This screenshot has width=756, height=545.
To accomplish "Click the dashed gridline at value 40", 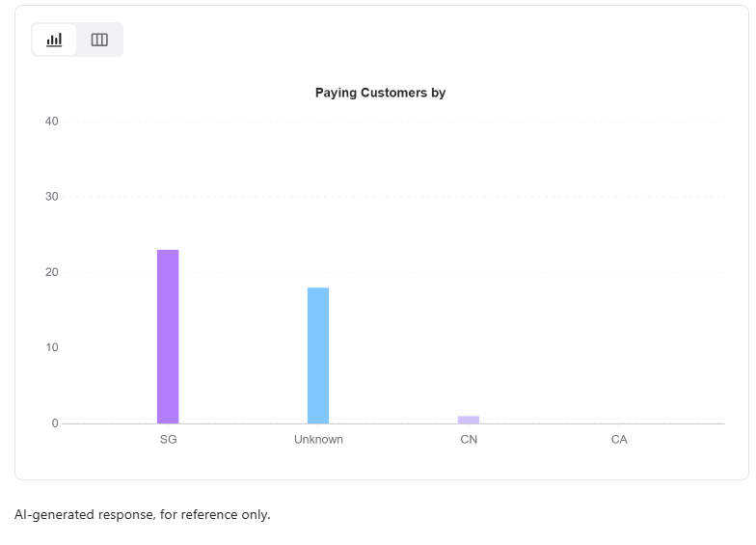I will [x=395, y=122].
